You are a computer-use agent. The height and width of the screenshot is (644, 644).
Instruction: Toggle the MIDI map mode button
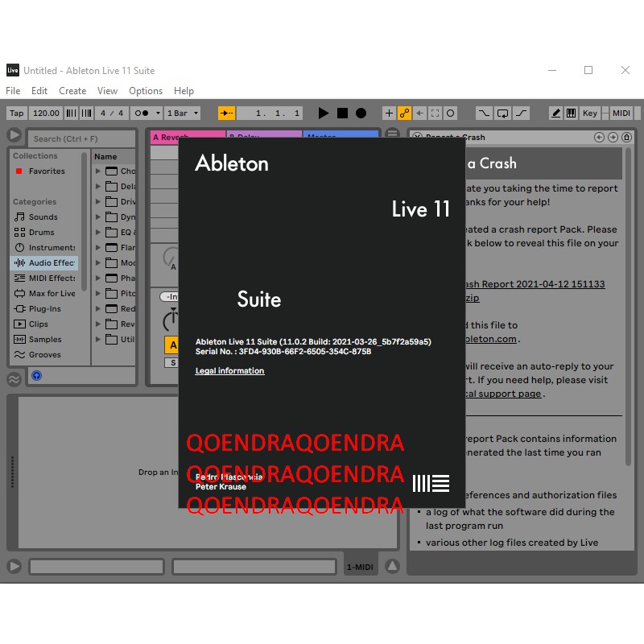[x=621, y=113]
